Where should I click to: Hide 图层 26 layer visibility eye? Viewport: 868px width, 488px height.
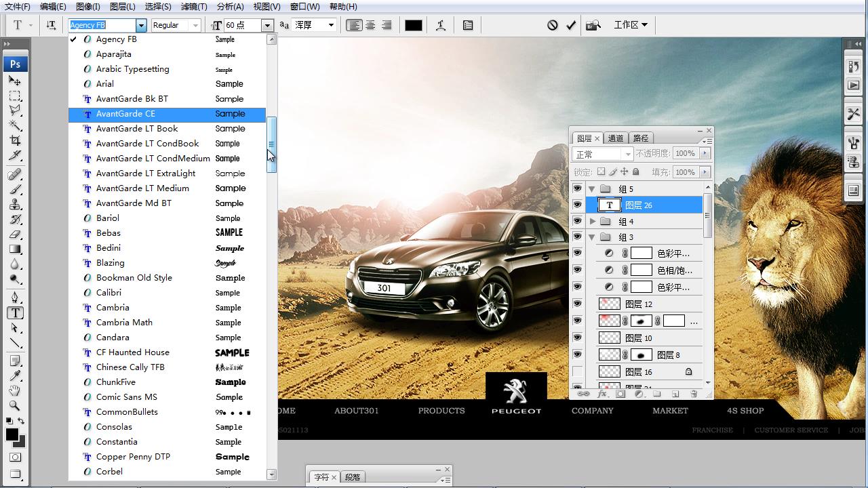pyautogui.click(x=577, y=205)
